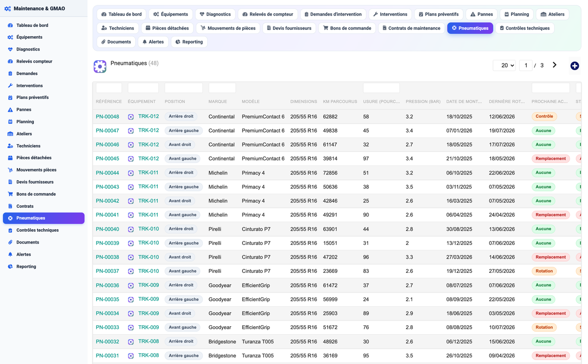
Task: Click the Maintenance & GMAO logo icon
Action: pos(8,9)
